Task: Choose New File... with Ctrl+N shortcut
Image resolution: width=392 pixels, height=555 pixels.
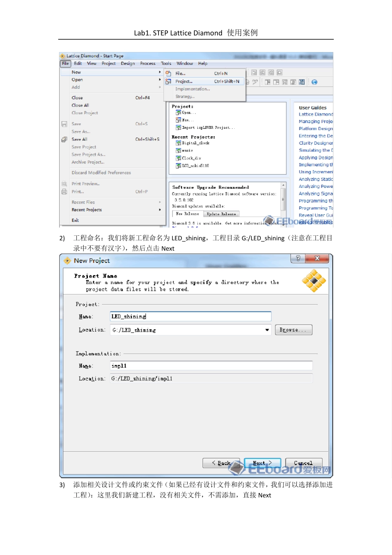Action: coord(205,74)
